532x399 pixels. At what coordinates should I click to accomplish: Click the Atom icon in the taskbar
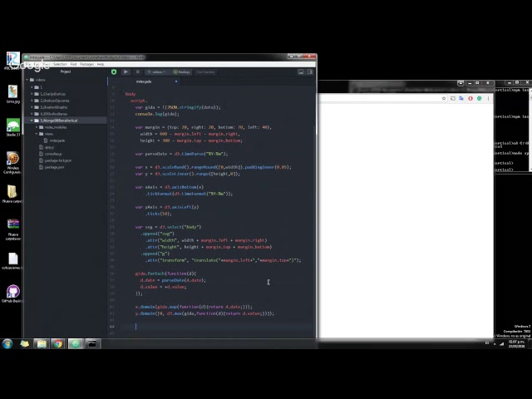[x=76, y=343]
